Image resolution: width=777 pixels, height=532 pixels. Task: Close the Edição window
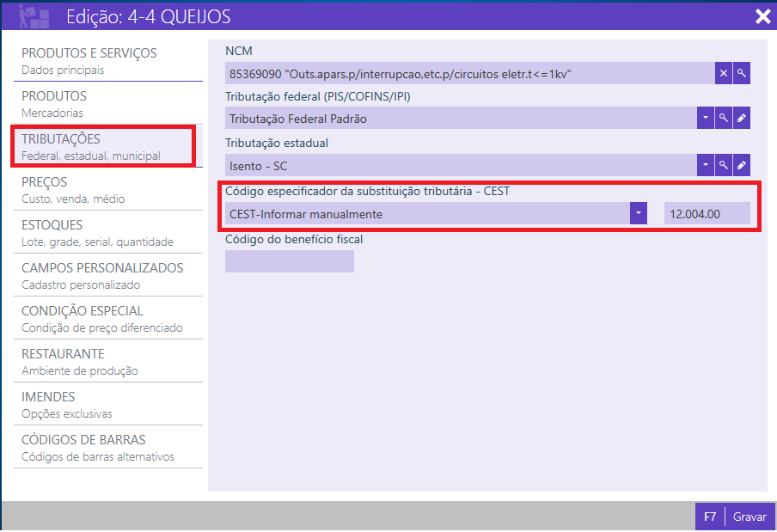pyautogui.click(x=762, y=16)
